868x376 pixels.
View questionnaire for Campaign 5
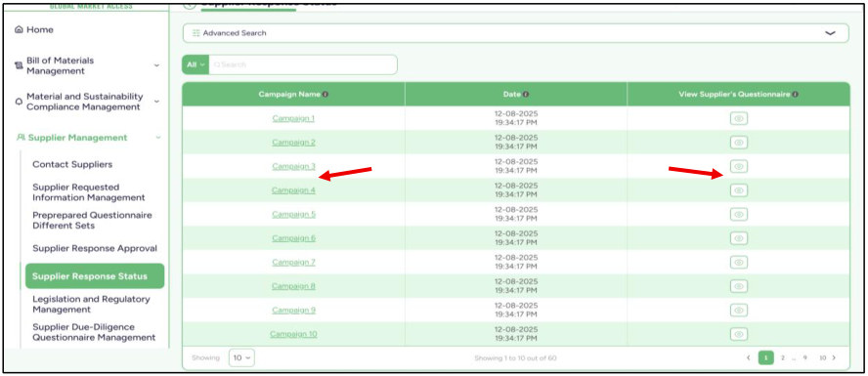(x=738, y=214)
